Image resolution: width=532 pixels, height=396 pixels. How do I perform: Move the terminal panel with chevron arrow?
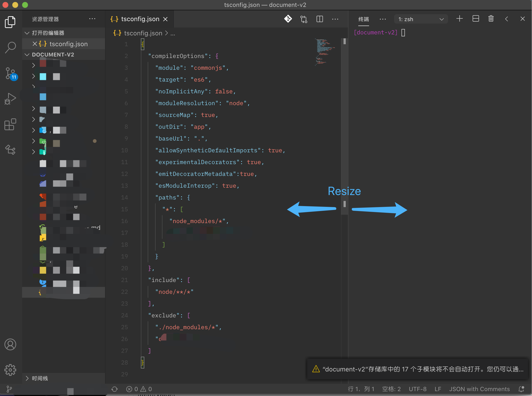point(506,19)
